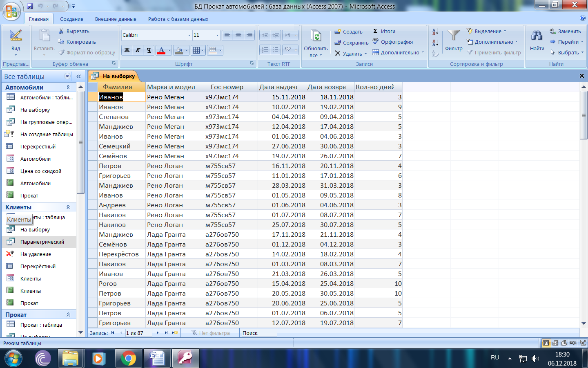Open Цена со скидкой form
This screenshot has width=588, height=368.
pyautogui.click(x=39, y=171)
